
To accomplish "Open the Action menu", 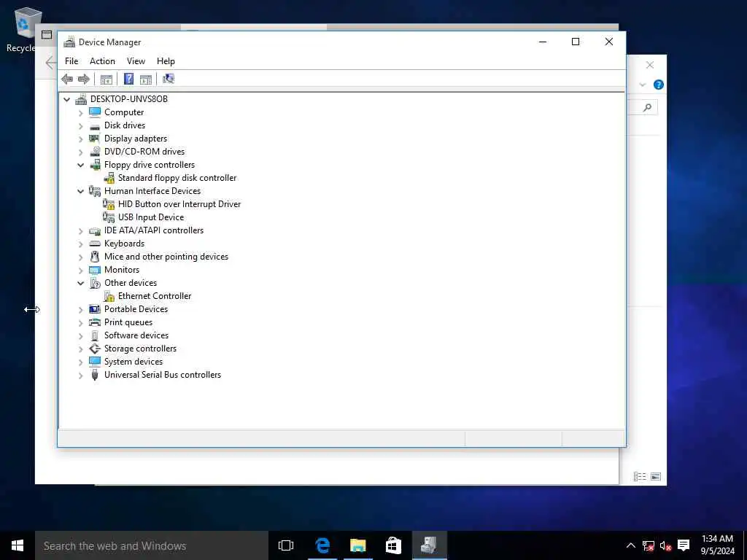I will tap(102, 61).
